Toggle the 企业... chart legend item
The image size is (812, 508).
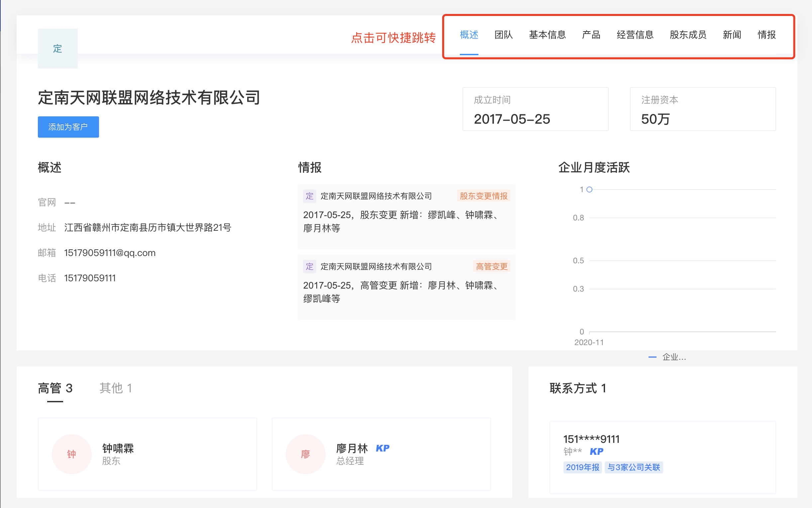[667, 357]
